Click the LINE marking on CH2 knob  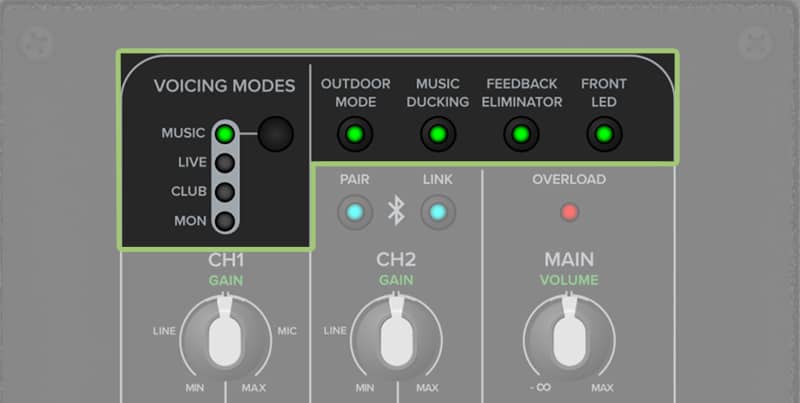tap(335, 331)
